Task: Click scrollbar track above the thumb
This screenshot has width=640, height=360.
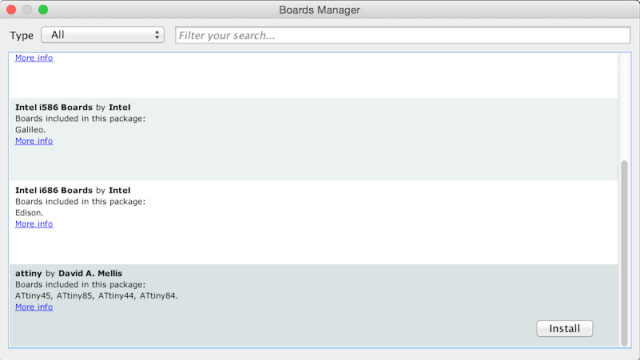Action: 624,106
